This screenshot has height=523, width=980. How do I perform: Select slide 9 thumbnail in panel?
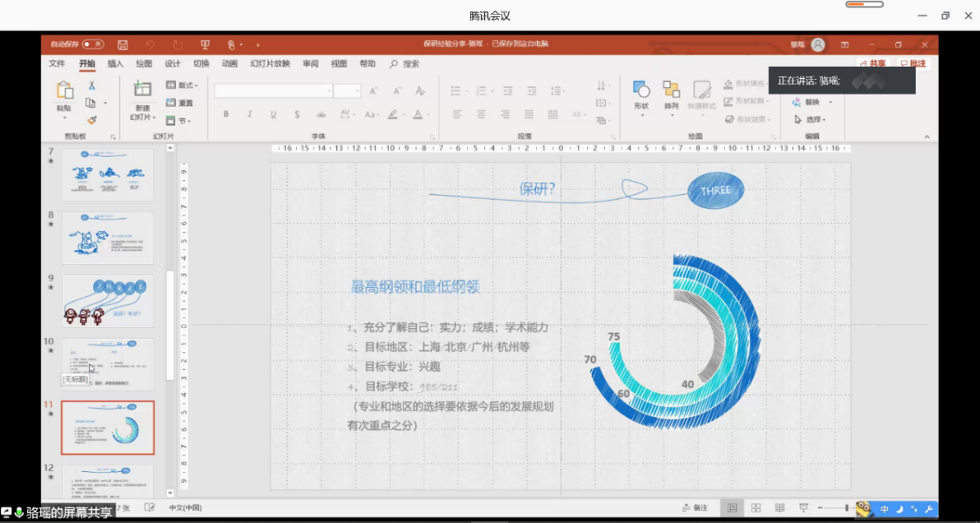coord(108,301)
